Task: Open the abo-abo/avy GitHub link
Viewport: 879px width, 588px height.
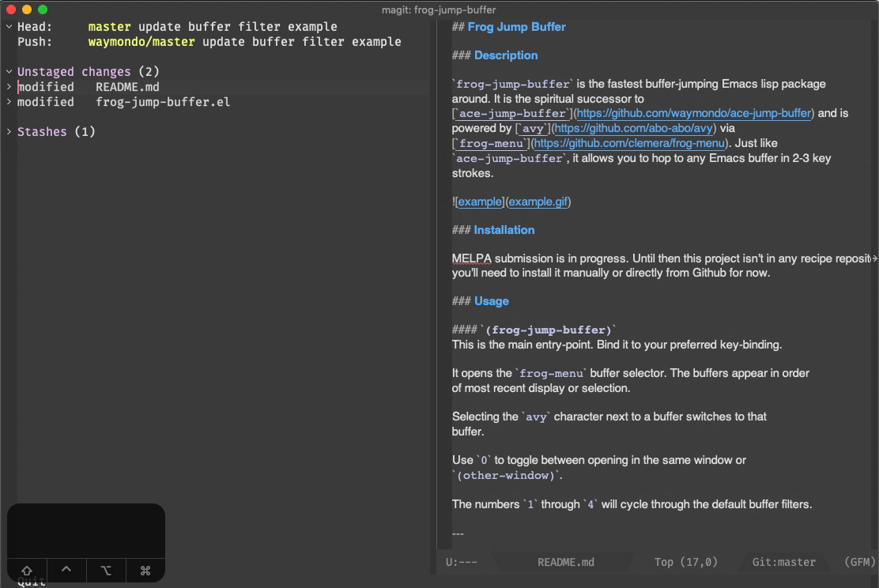Action: [633, 128]
